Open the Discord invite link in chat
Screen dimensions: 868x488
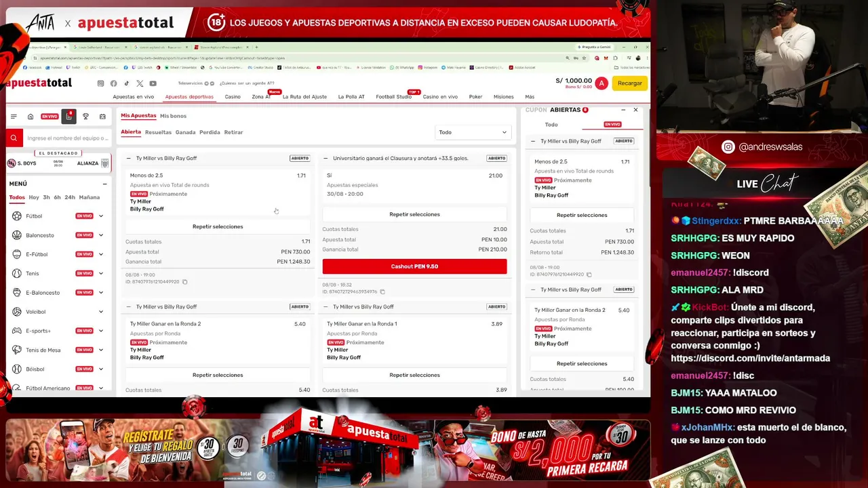click(x=750, y=359)
